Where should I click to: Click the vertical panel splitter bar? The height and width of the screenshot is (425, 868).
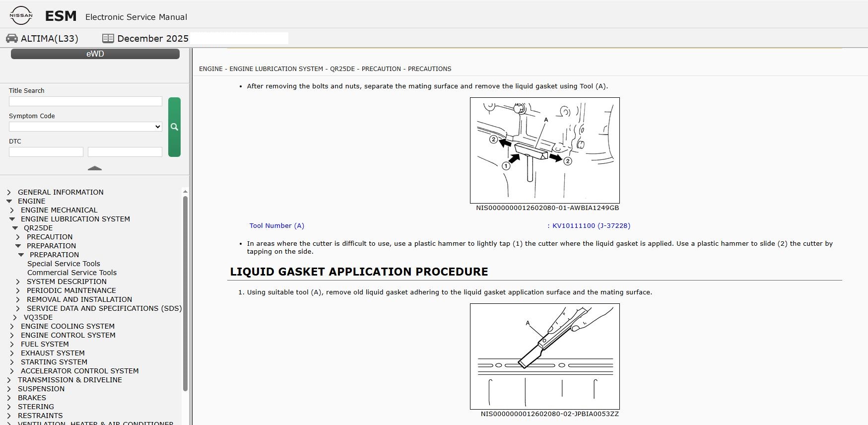tap(191, 236)
